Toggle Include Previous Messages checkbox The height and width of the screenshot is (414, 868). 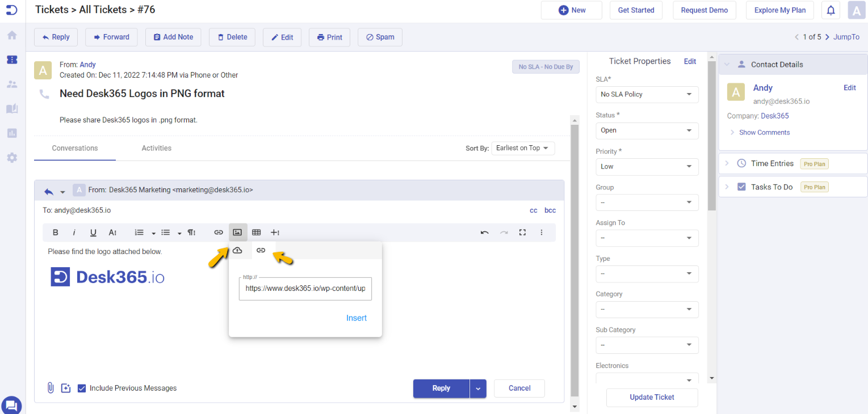82,388
